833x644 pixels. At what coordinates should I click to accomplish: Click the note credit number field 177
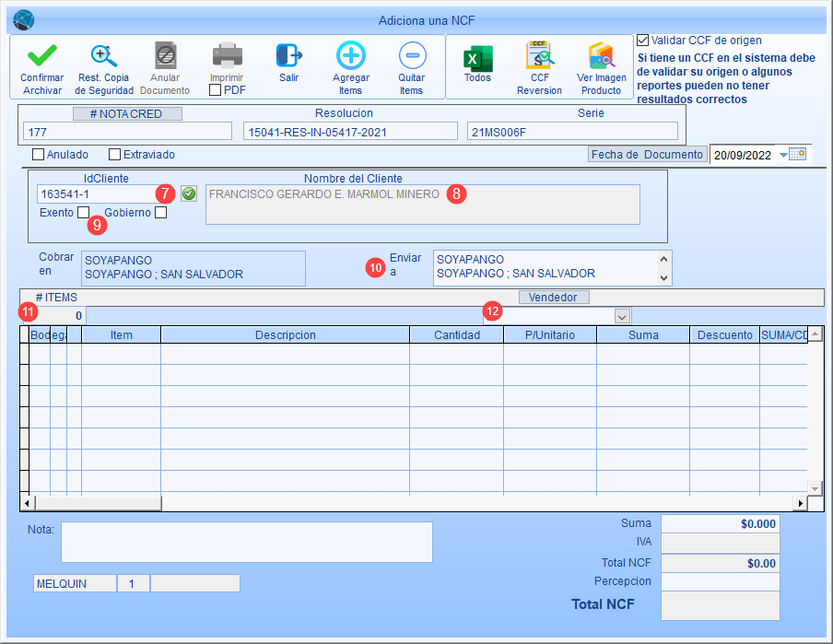pos(127,132)
